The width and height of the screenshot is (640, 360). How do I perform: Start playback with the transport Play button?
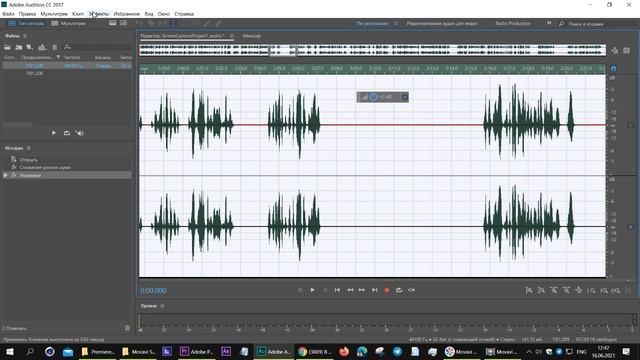pyautogui.click(x=312, y=290)
